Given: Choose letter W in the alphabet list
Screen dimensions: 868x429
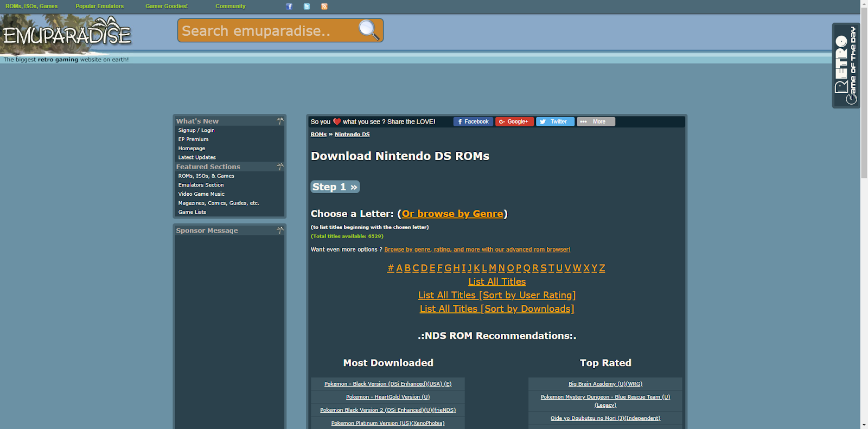Looking at the screenshot, I should [x=577, y=268].
